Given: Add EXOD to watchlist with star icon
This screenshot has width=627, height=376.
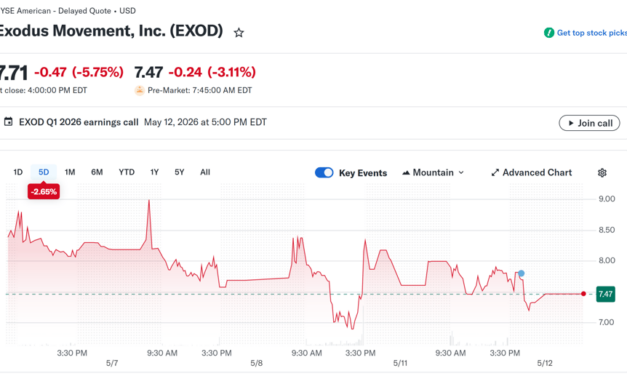Looking at the screenshot, I should click(x=239, y=33).
